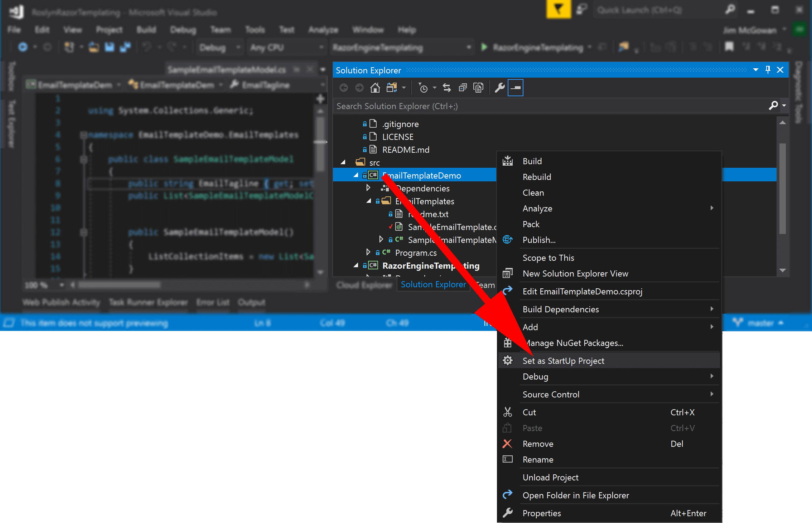Click the Forward arrow in Solution Explorer toolbar

pyautogui.click(x=359, y=88)
